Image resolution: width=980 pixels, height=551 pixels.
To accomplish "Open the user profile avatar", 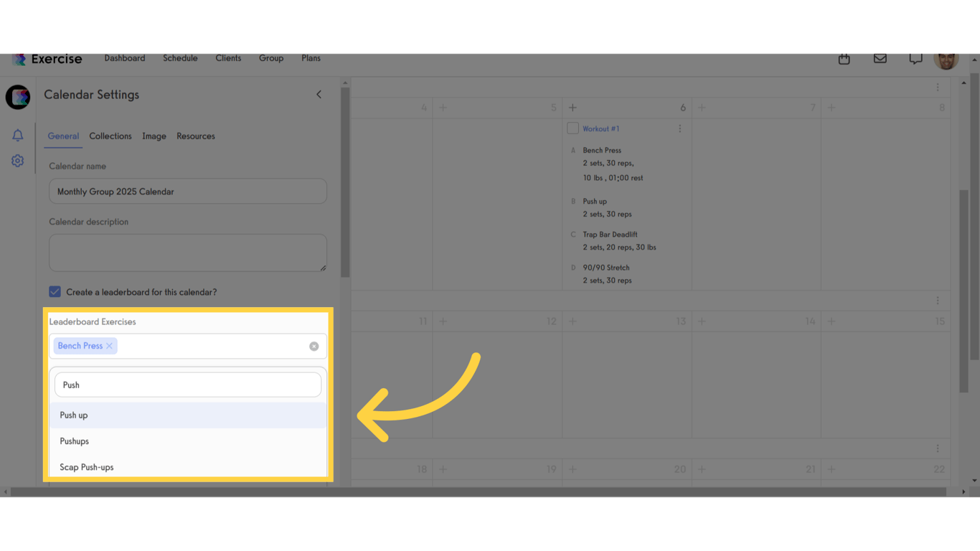I will [x=946, y=60].
